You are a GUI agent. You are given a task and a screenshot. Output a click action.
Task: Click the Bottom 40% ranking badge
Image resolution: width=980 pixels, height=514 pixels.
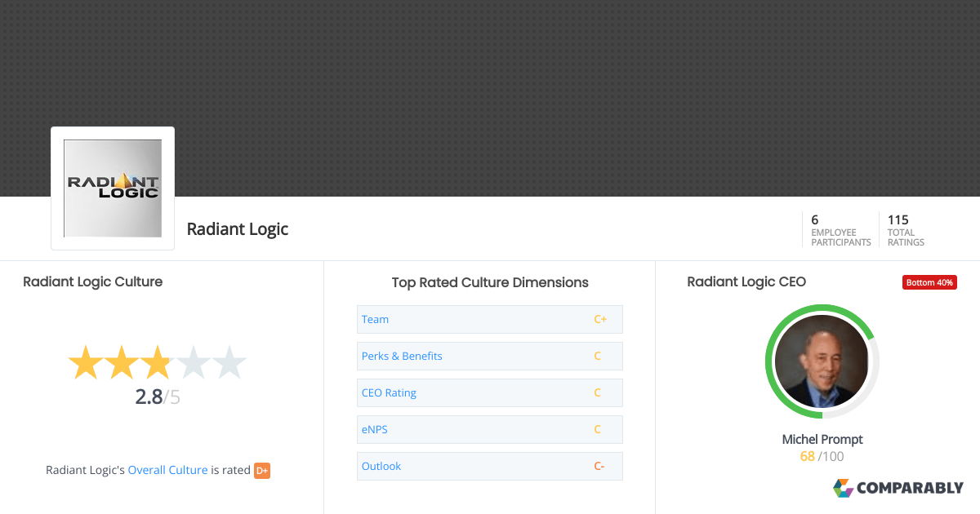click(929, 281)
